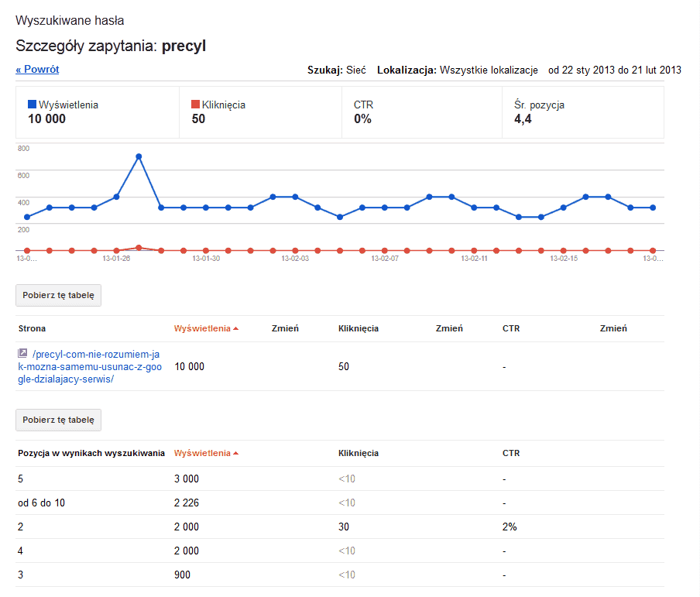Viewport: 700px width, 597px height.
Task: Click the od 6 do 10 row label
Action: (x=42, y=503)
